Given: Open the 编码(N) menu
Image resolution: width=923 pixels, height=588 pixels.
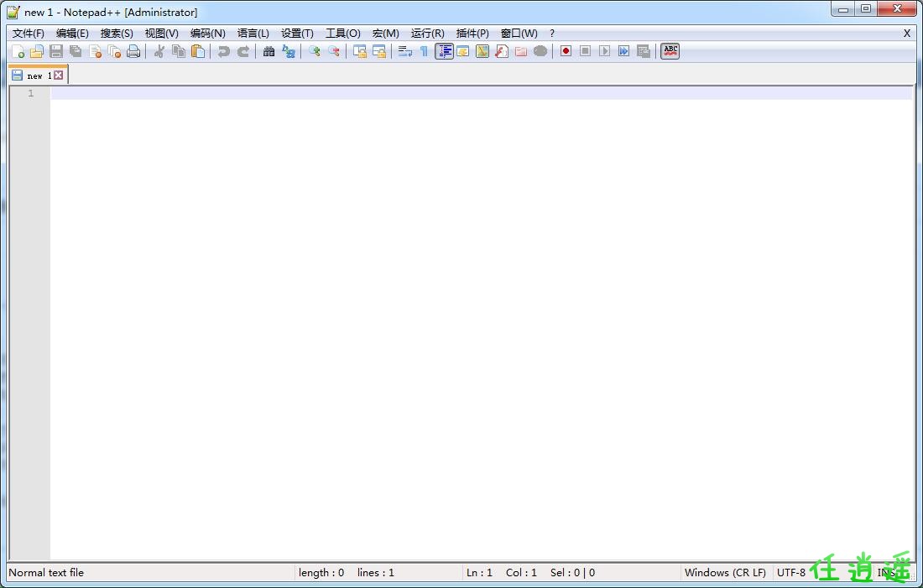Looking at the screenshot, I should click(x=208, y=34).
